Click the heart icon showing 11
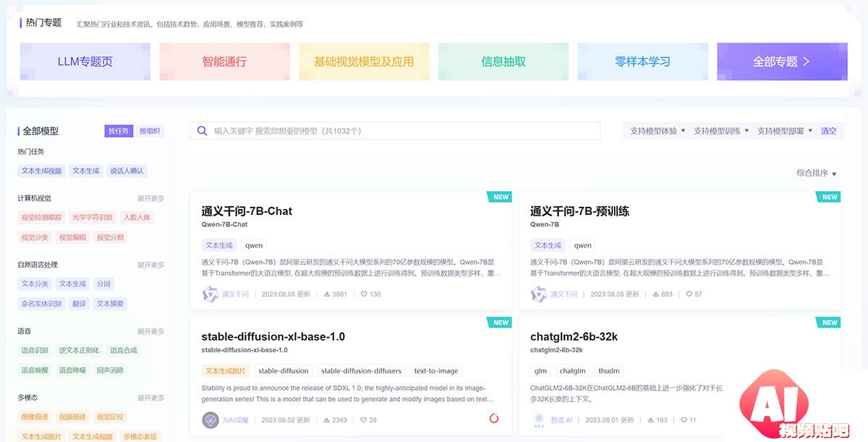This screenshot has width=868, height=442. click(684, 420)
